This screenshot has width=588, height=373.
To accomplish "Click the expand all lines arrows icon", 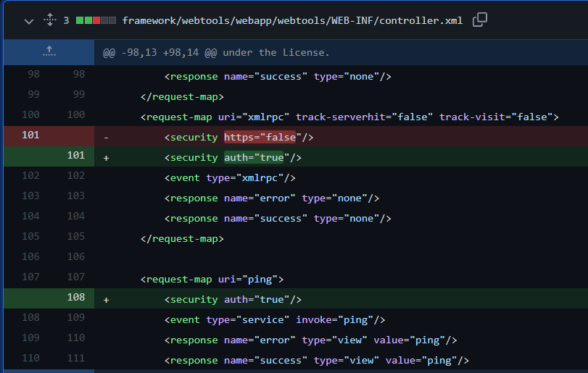I will 49,20.
